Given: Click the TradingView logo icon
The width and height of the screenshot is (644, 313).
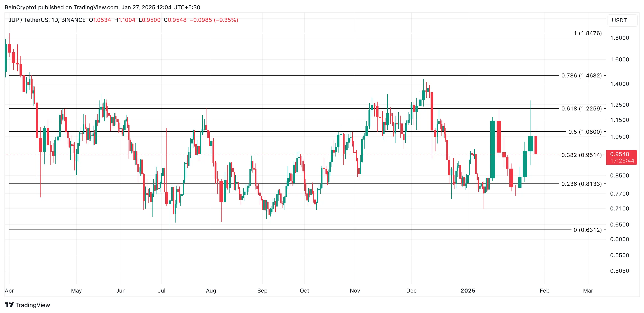Looking at the screenshot, I should pos(9,305).
